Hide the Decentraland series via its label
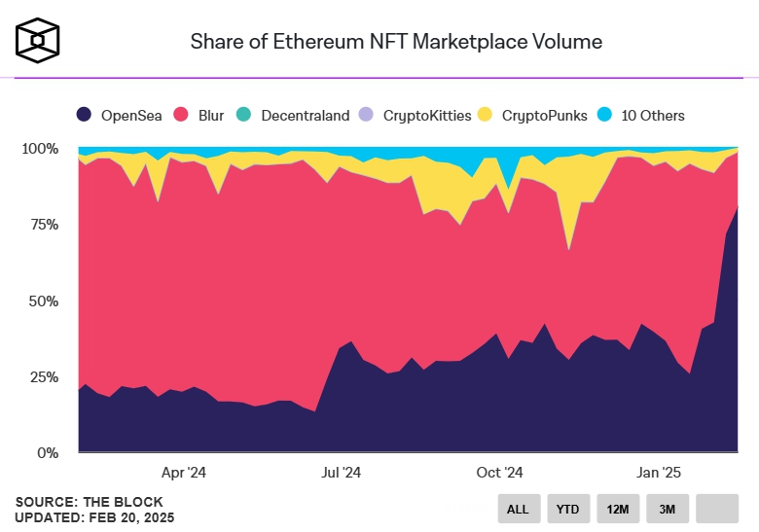Image resolution: width=759 pixels, height=532 pixels. pos(305,116)
